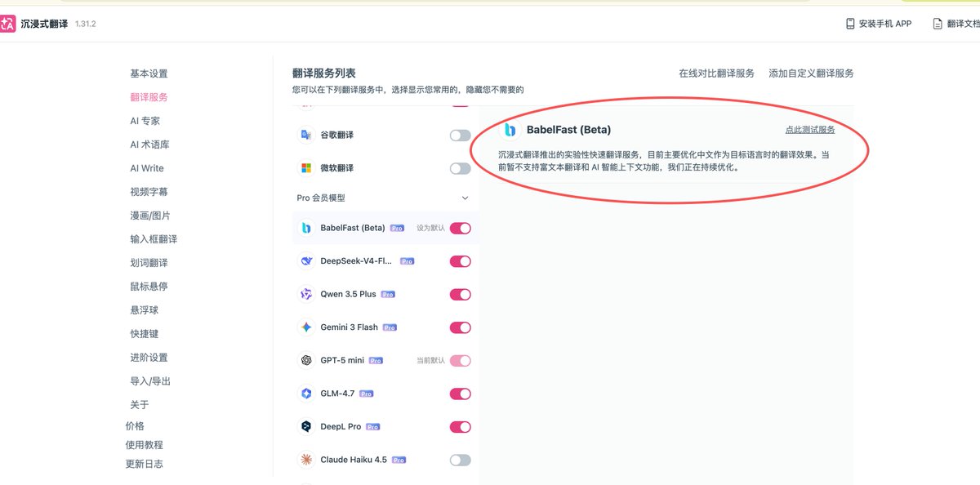The image size is (980, 485).
Task: Open the 基本设置 settings tab
Action: (149, 73)
